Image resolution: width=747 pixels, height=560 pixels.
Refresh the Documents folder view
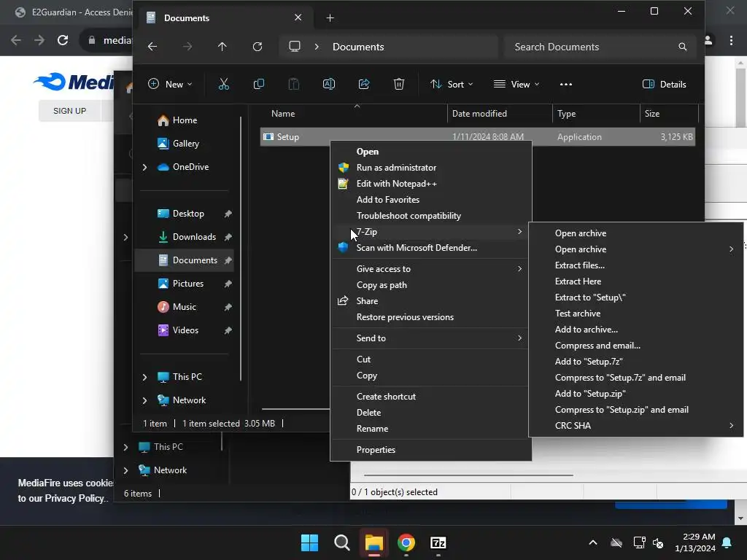258,47
